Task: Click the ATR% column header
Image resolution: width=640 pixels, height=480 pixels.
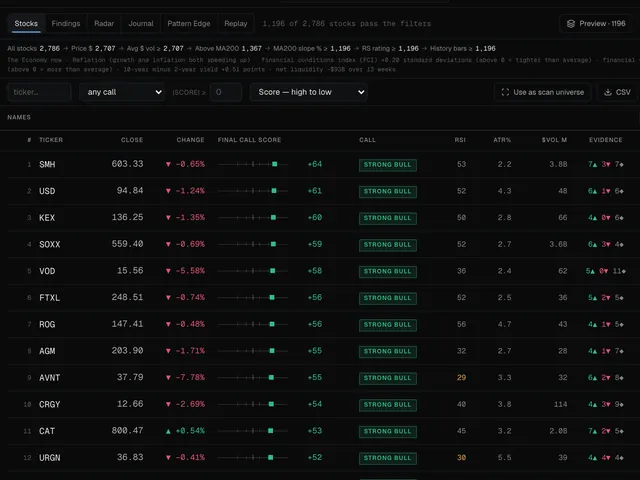Action: (x=502, y=140)
